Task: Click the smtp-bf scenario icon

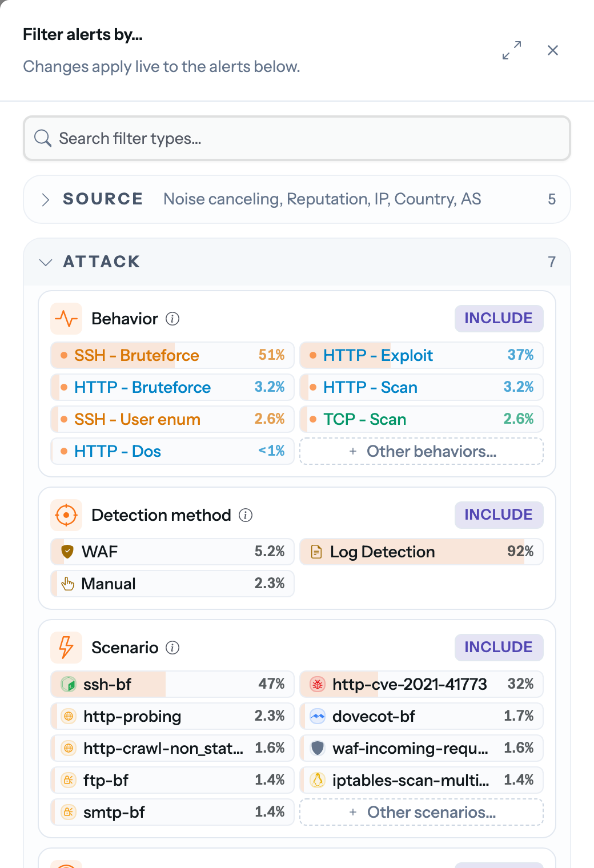Action: click(x=69, y=812)
